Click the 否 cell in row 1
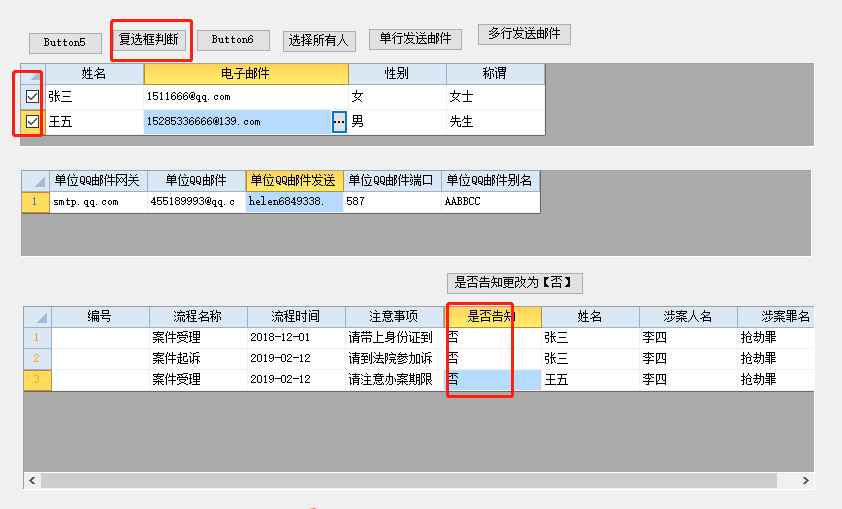Image resolution: width=842 pixels, height=509 pixels. click(492, 338)
